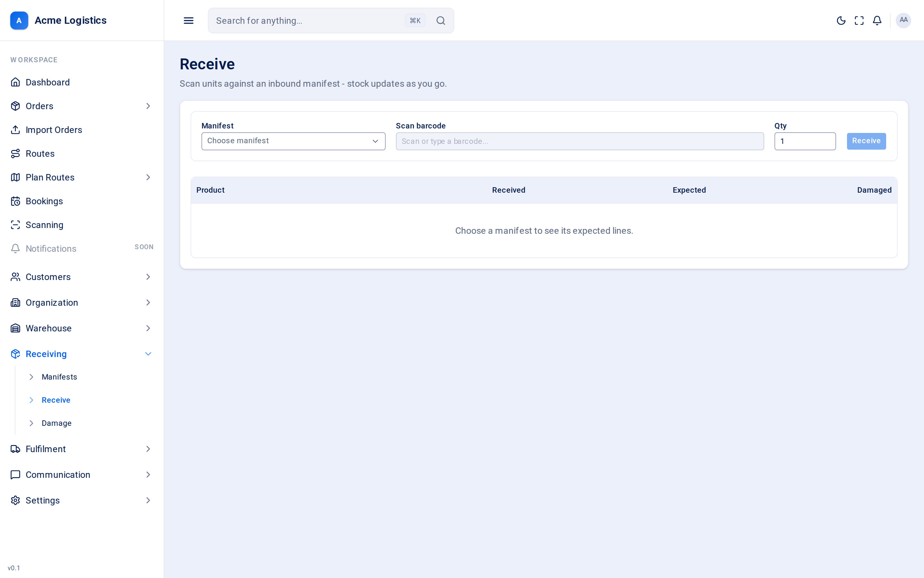Go to Bookings in the sidebar

coord(44,201)
